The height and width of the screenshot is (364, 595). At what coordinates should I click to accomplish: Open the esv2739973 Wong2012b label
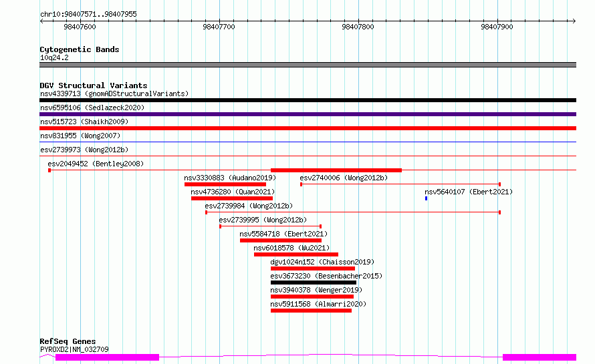pos(84,150)
